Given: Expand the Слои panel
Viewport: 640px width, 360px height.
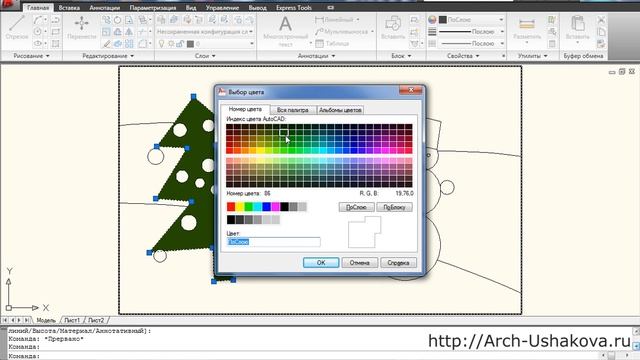Looking at the screenshot, I should click(205, 56).
